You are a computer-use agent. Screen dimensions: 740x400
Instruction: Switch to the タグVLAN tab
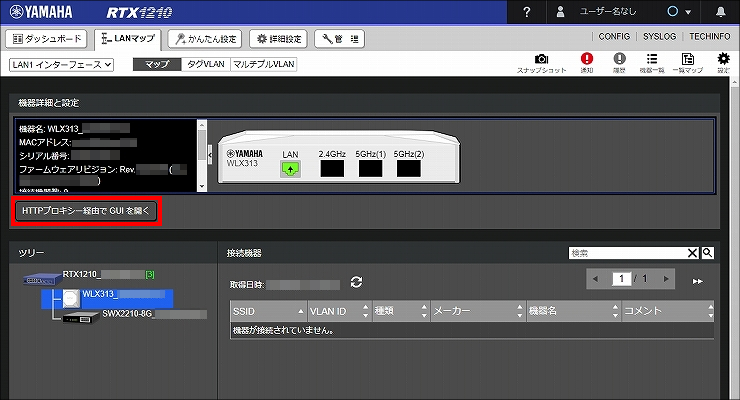[x=206, y=64]
